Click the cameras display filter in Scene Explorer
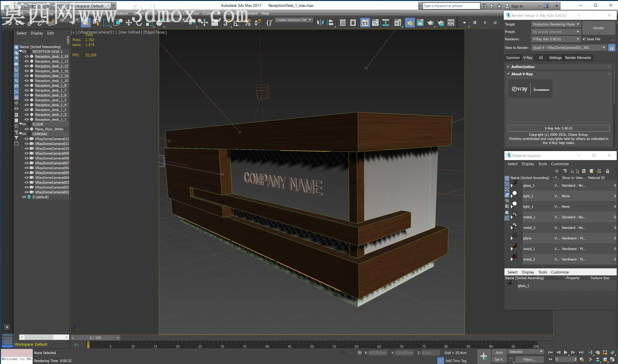 [x=16, y=64]
